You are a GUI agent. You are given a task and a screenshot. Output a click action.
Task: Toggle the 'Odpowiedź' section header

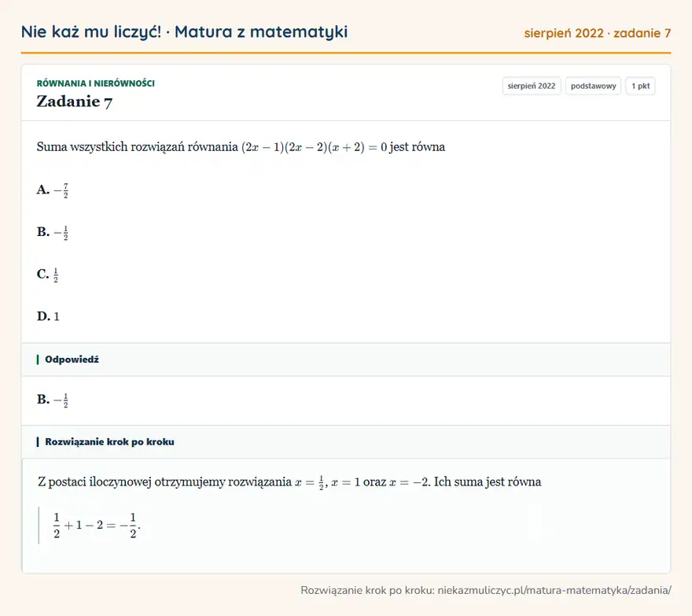346,360
